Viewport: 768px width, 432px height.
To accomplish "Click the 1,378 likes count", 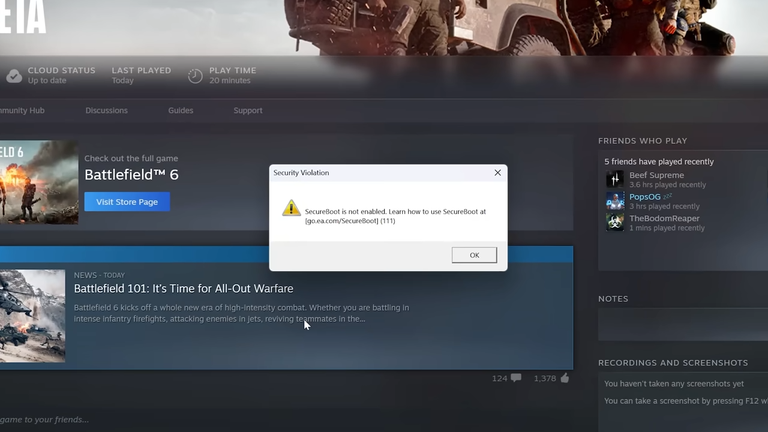I will click(545, 378).
